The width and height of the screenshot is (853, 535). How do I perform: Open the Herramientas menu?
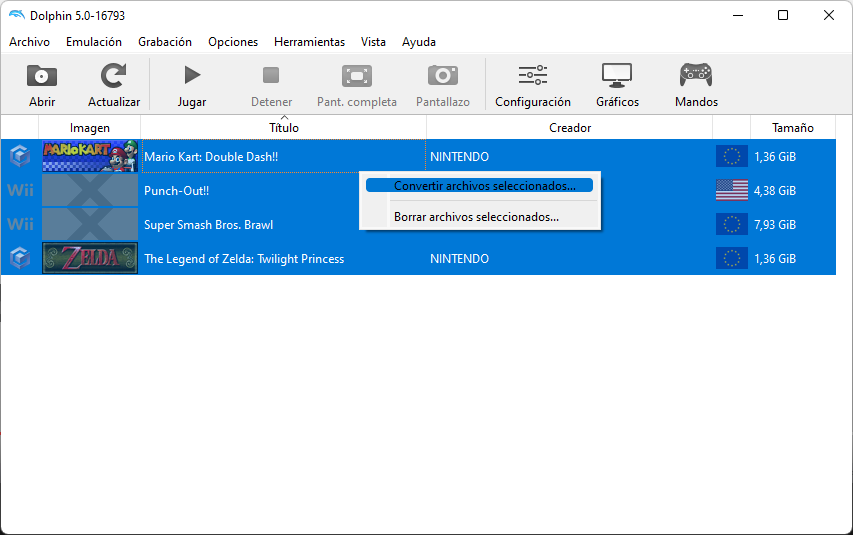pos(310,42)
